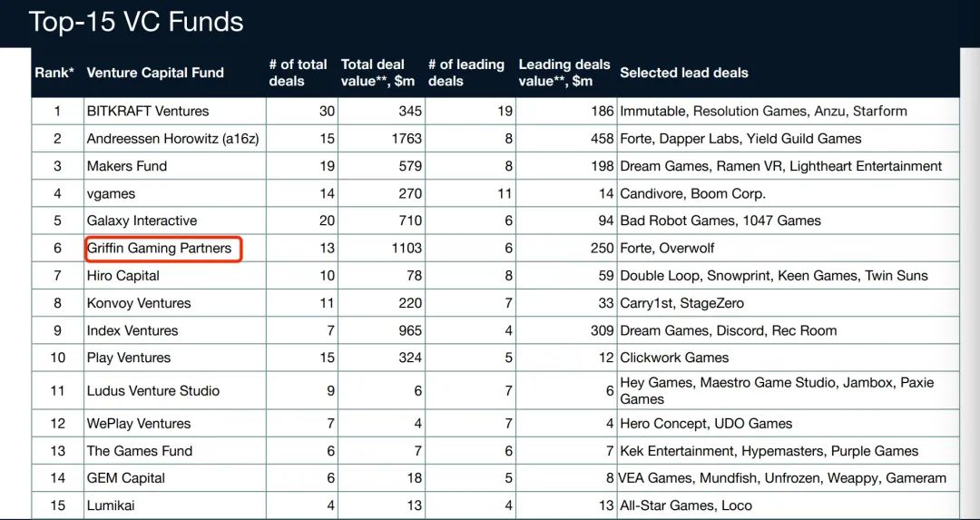The height and width of the screenshot is (520, 980).
Task: Select the Galaxy Interactive row name
Action: (x=142, y=221)
